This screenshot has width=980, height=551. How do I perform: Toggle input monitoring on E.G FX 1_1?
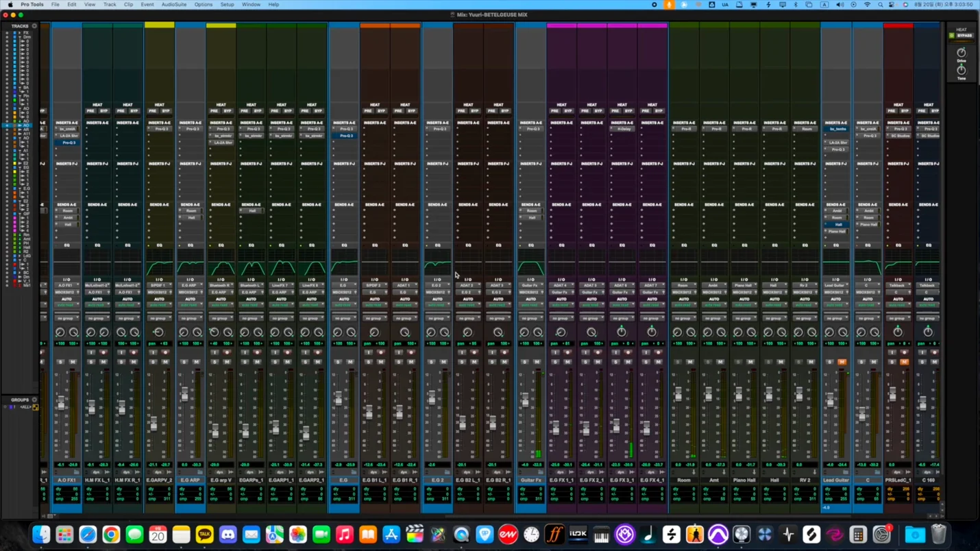[x=555, y=352]
